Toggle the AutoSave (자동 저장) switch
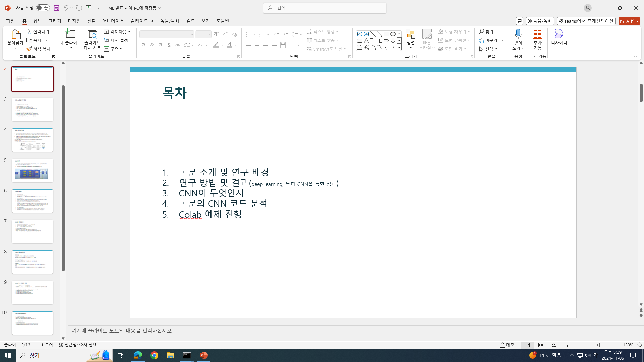The width and height of the screenshot is (644, 362). click(43, 8)
